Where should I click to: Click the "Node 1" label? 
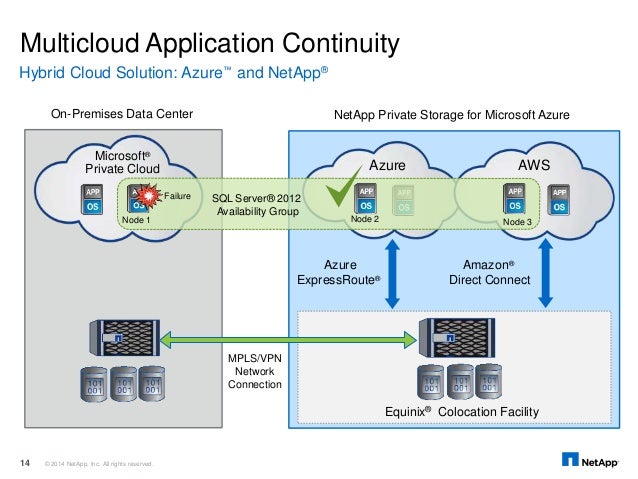tap(136, 220)
